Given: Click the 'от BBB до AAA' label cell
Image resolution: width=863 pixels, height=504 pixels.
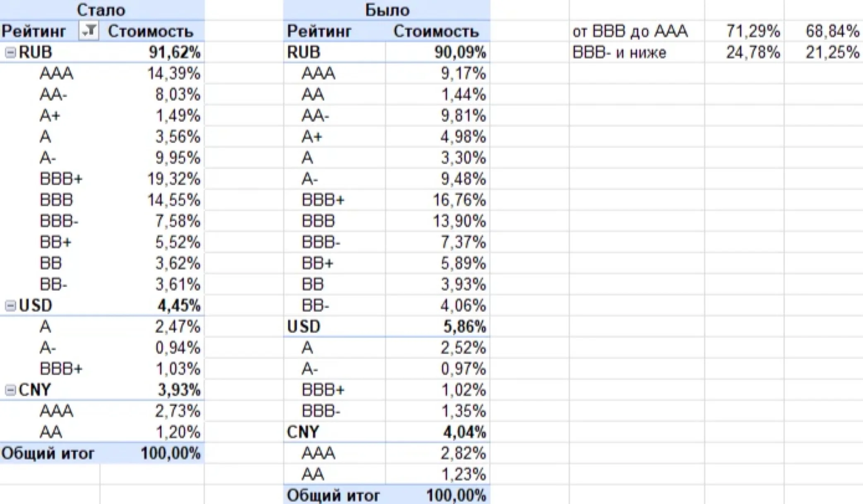Looking at the screenshot, I should (637, 31).
